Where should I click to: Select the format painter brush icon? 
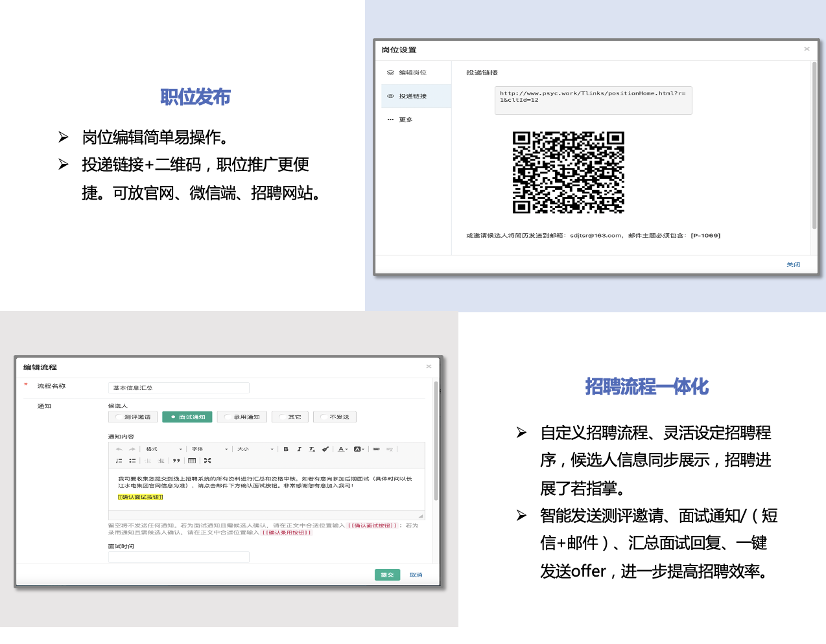(x=325, y=449)
